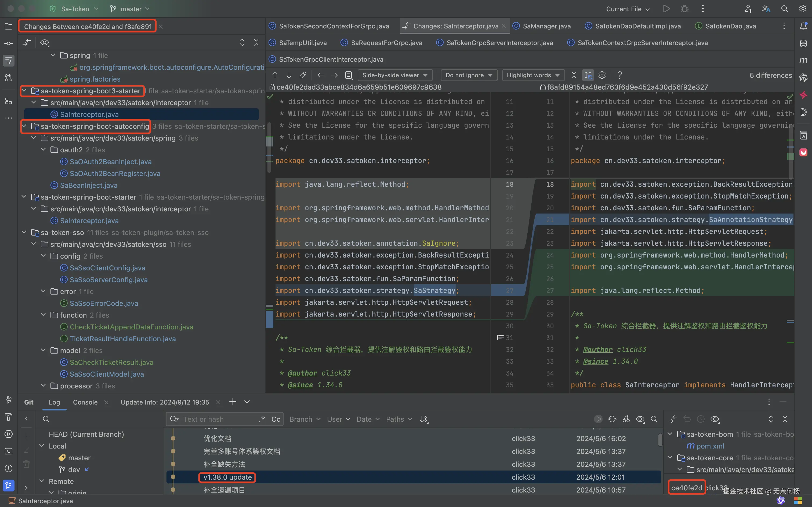Open the Commit tool window icon
Screen dimensions: 812x507
pos(8,43)
